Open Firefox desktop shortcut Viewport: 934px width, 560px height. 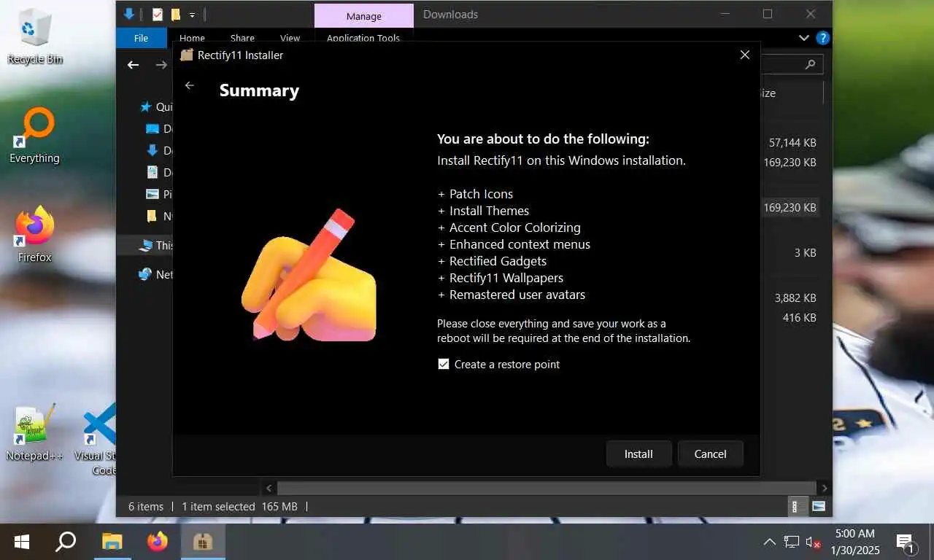click(x=34, y=234)
